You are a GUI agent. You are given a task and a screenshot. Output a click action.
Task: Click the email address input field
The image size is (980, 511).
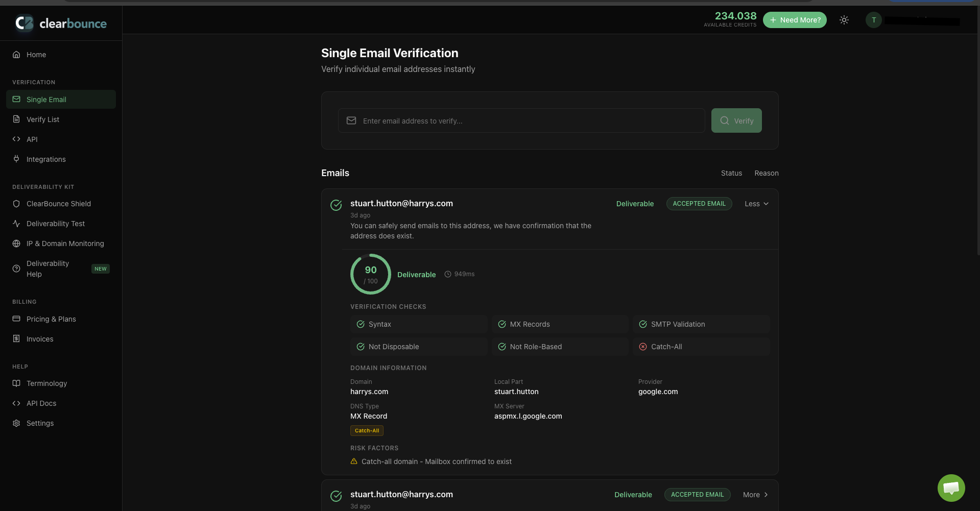521,121
